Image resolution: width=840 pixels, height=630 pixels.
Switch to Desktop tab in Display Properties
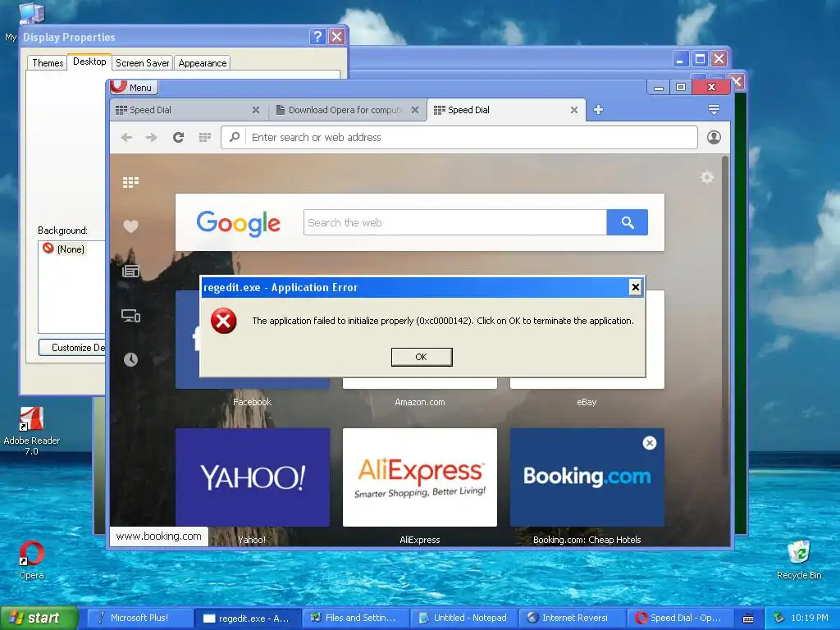pyautogui.click(x=89, y=62)
